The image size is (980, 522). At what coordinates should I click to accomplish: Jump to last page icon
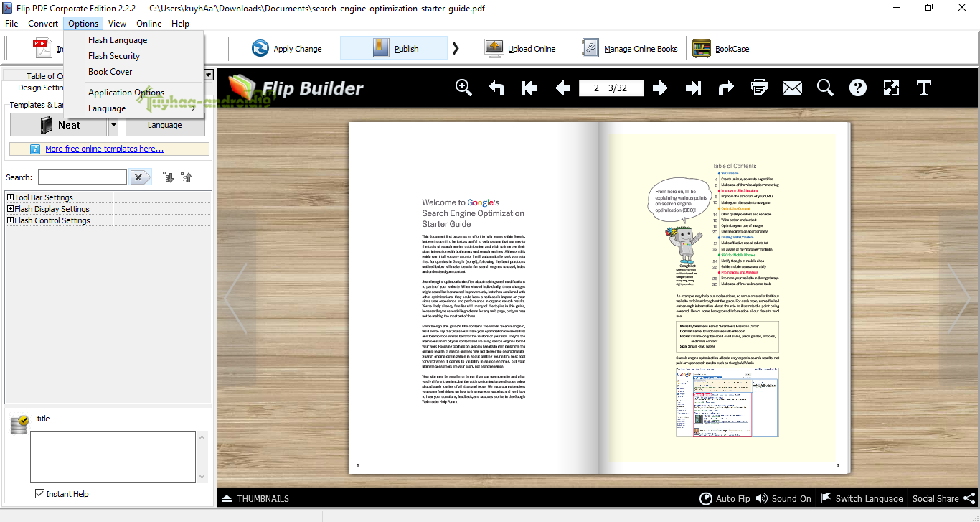(x=693, y=88)
